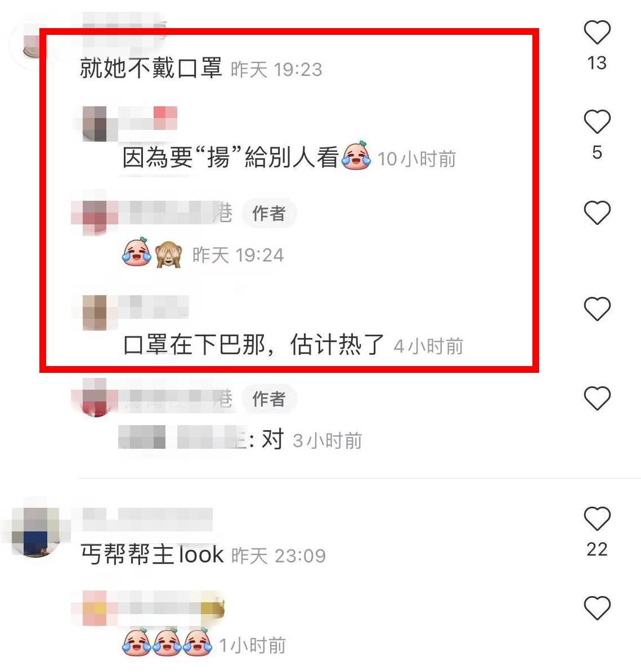Like the reply about 口罩在下巴那
The image size is (641, 672).
597,309
